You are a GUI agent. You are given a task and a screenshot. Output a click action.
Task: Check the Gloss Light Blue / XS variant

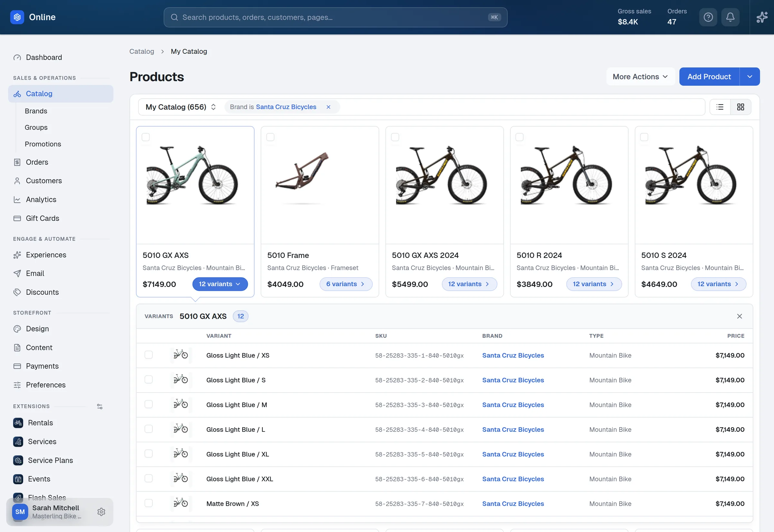(149, 355)
